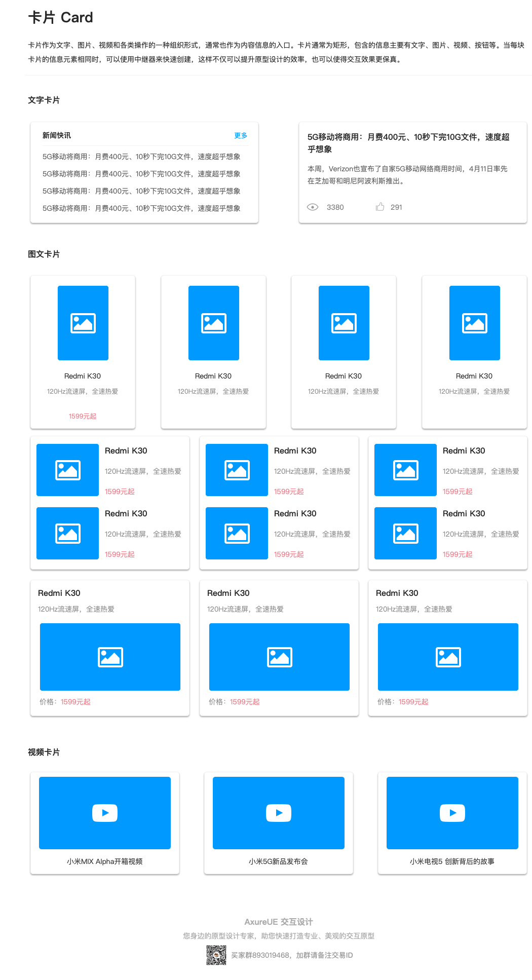532x980 pixels.
Task: Play the 小米MIX Alpha开箱视频 video
Action: click(x=105, y=813)
